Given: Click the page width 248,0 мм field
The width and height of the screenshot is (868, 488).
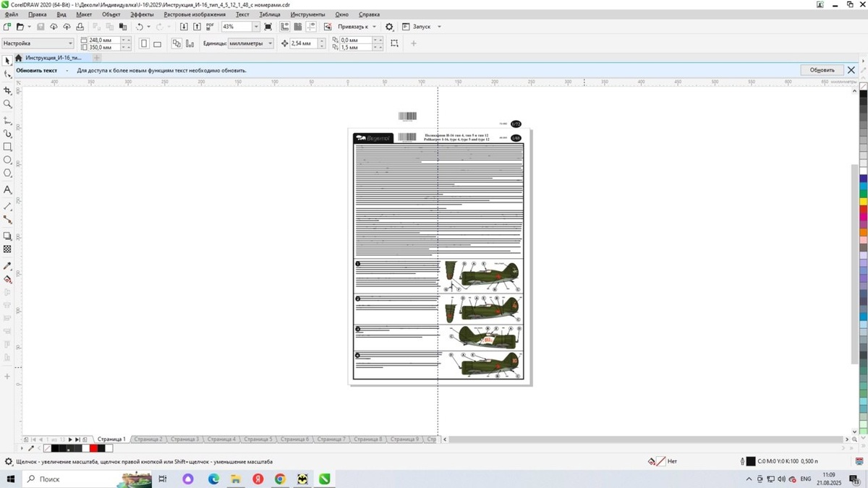Looking at the screenshot, I should click(x=103, y=40).
